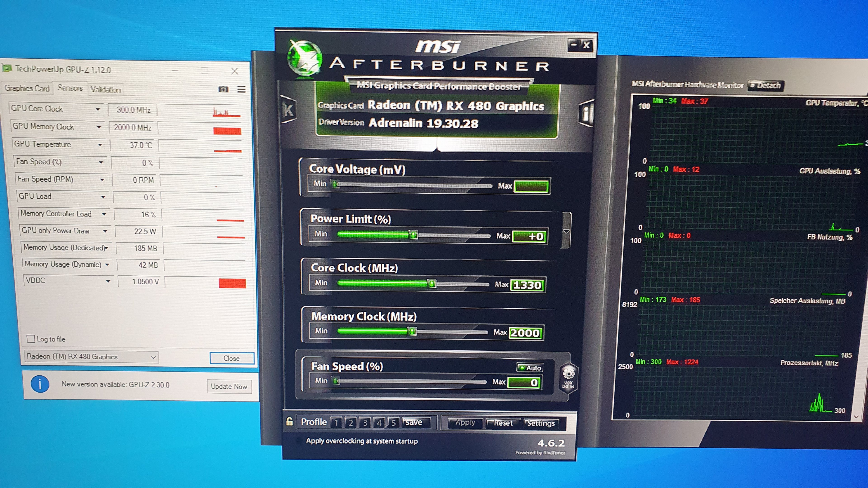Click the Update Now button

[x=229, y=386]
